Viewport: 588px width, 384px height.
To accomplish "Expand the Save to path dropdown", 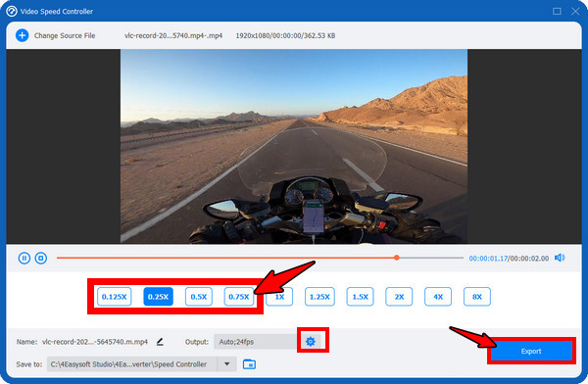I will click(227, 364).
